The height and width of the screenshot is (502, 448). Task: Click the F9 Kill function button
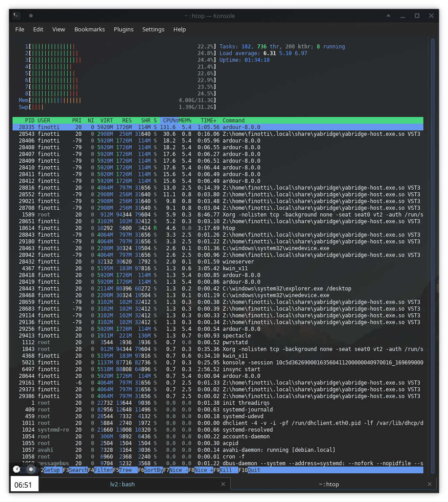coord(226,470)
